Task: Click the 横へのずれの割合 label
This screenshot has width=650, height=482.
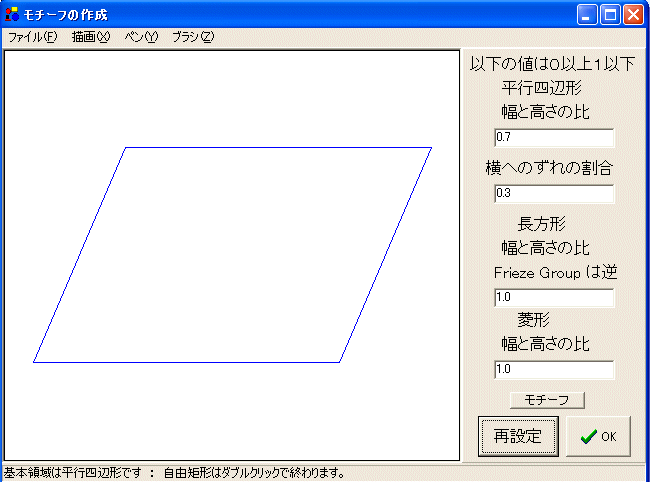Action: [549, 168]
